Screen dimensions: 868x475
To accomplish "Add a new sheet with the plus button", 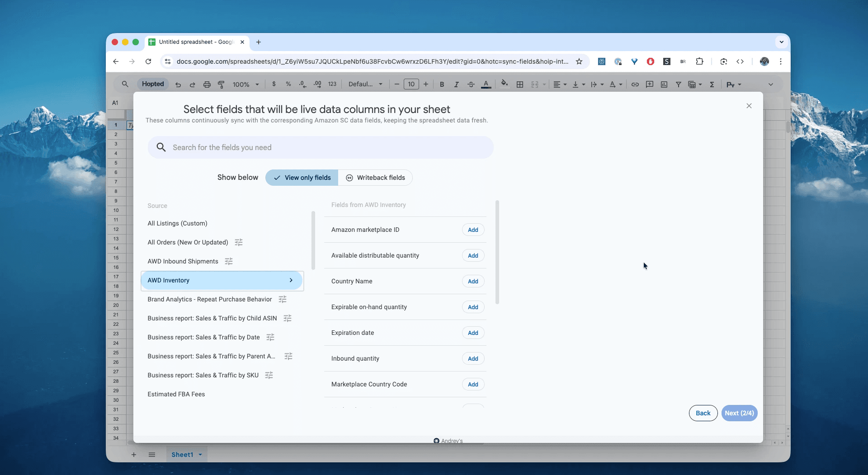I will [x=133, y=455].
